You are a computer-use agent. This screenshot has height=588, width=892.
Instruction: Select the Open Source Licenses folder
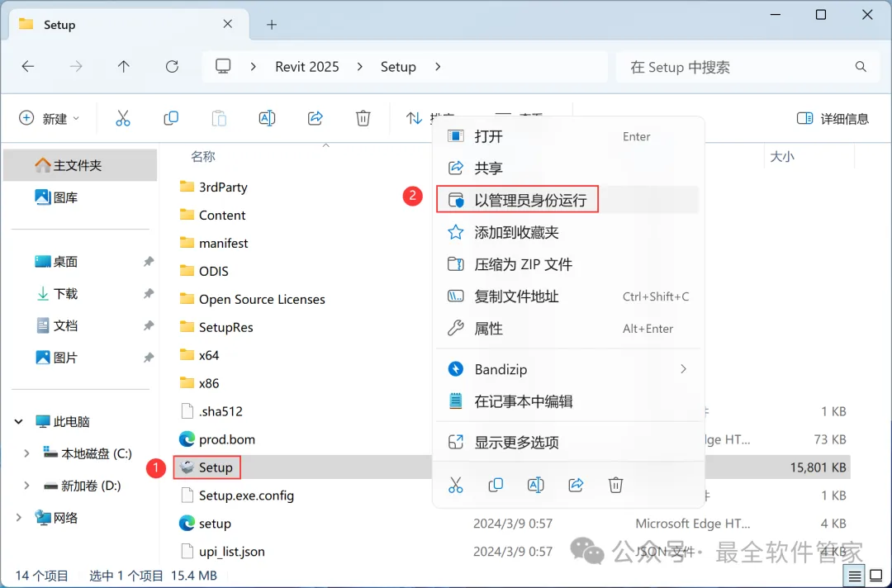pos(252,299)
